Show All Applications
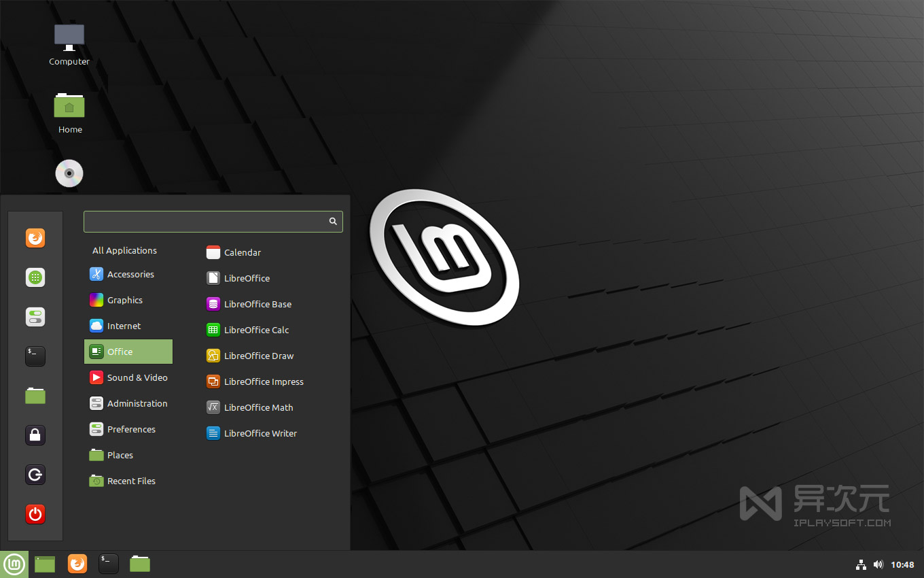The height and width of the screenshot is (578, 924). pos(124,250)
